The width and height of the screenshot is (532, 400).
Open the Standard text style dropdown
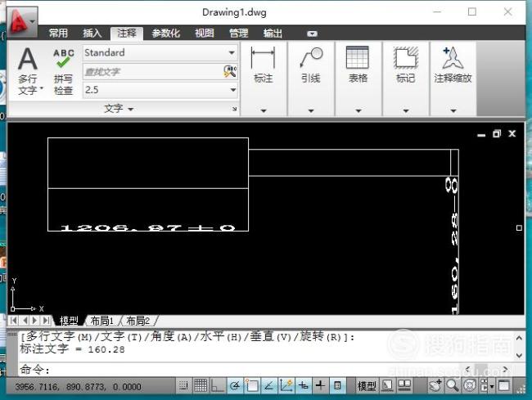click(232, 52)
